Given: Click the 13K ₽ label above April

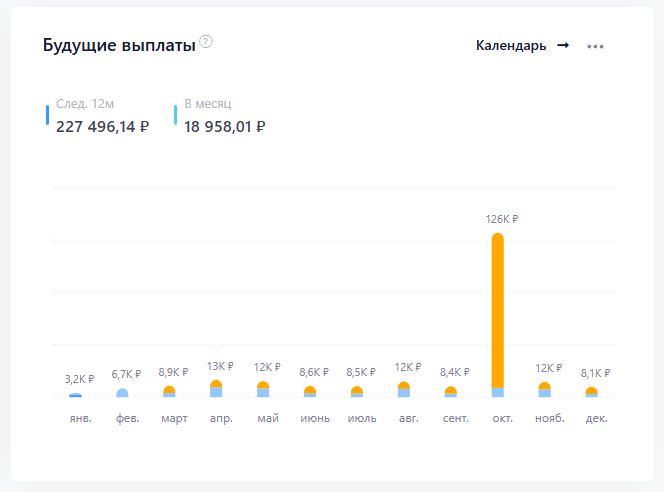Looking at the screenshot, I should (x=220, y=367).
